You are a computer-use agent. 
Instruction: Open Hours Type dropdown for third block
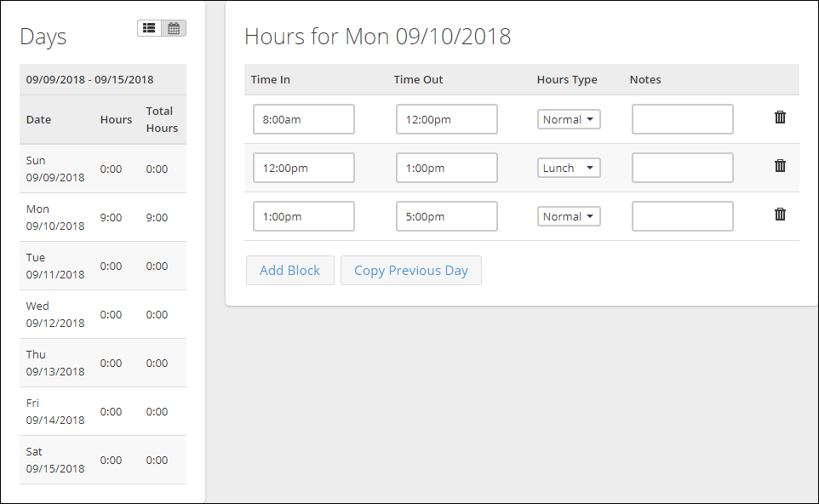tap(569, 216)
